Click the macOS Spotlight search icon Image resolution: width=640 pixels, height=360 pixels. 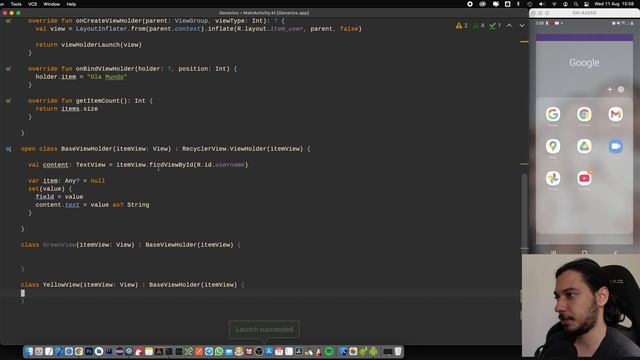(x=576, y=4)
